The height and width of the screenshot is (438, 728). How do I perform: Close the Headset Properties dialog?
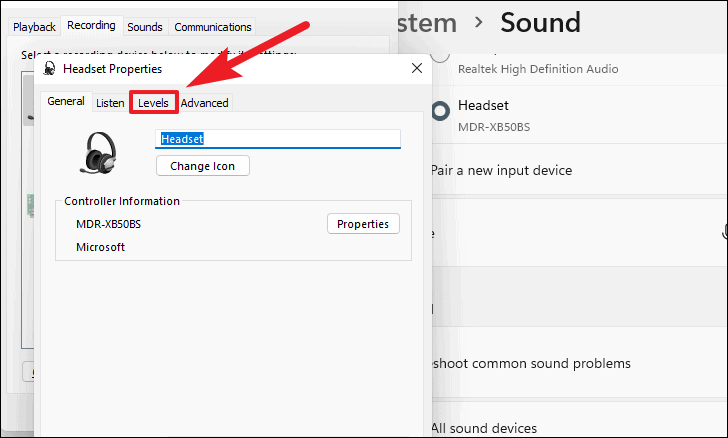pos(416,68)
